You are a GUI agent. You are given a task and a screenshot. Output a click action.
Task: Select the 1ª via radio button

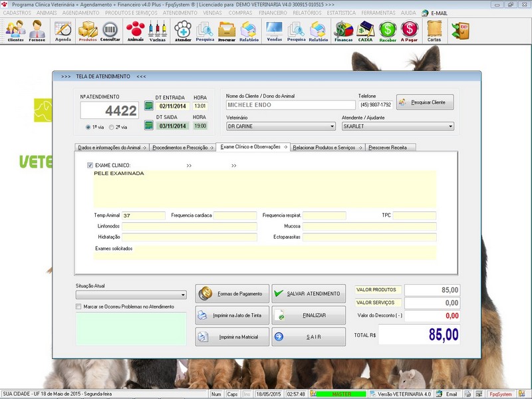tap(88, 127)
